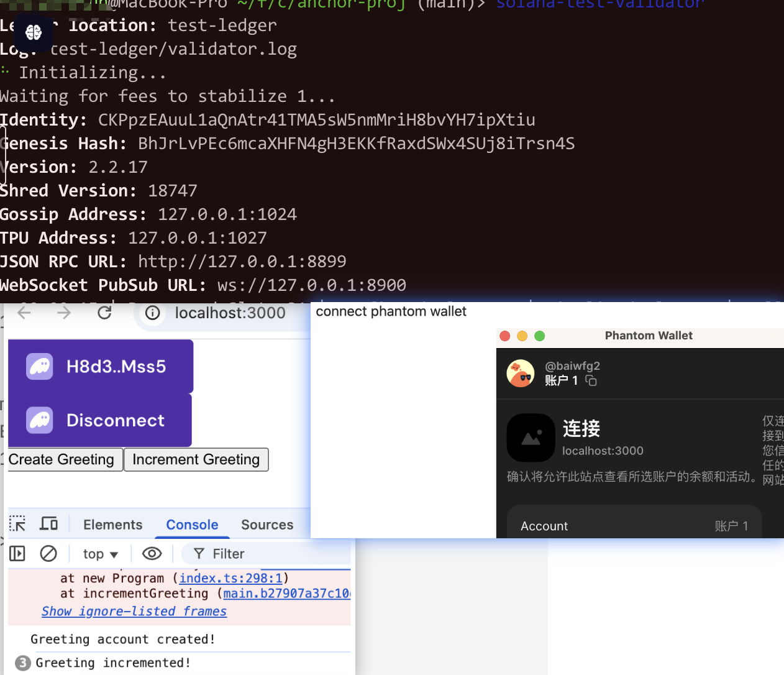Image resolution: width=784 pixels, height=675 pixels.
Task: Show the console sidebar
Action: tap(17, 553)
